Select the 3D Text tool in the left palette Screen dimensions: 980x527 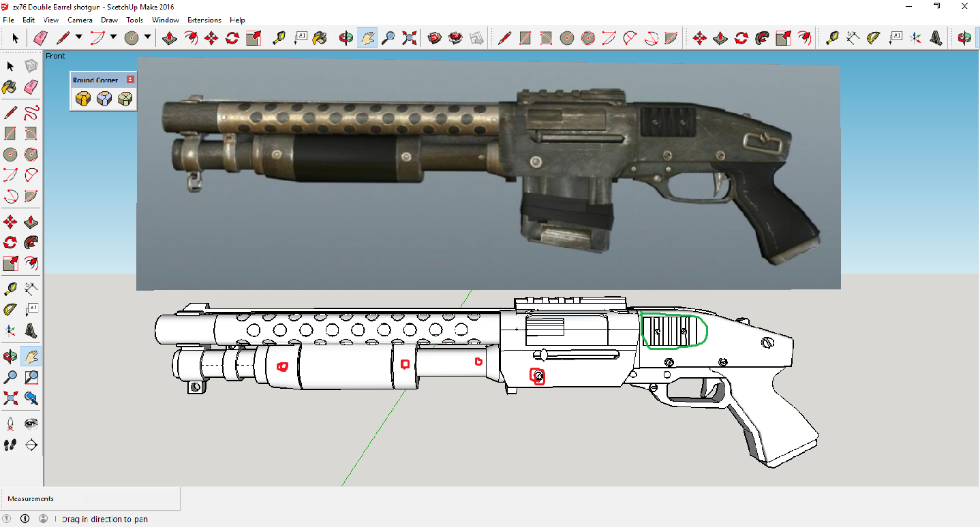(x=31, y=330)
